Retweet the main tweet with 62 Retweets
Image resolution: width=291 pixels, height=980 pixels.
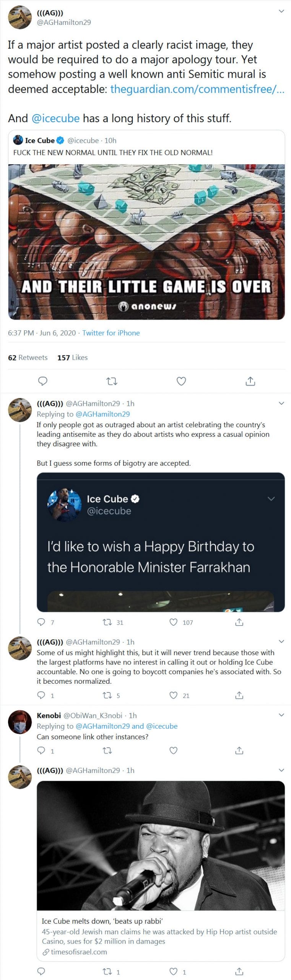tap(112, 381)
